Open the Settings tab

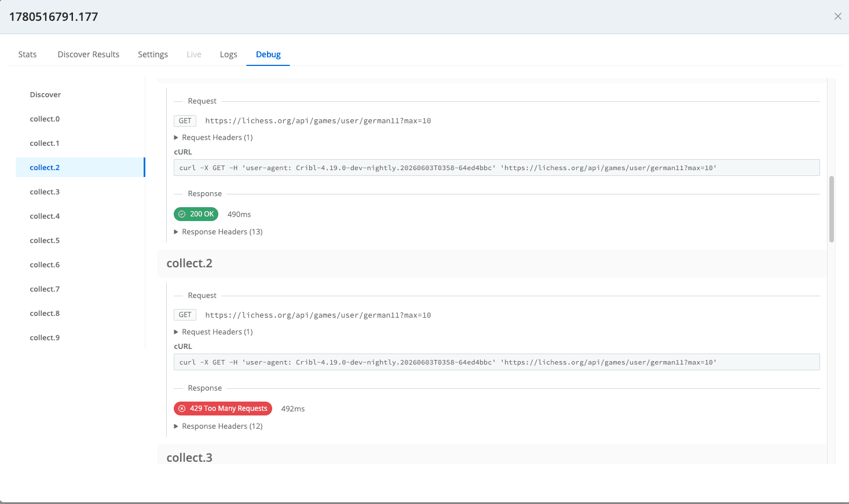coord(153,54)
